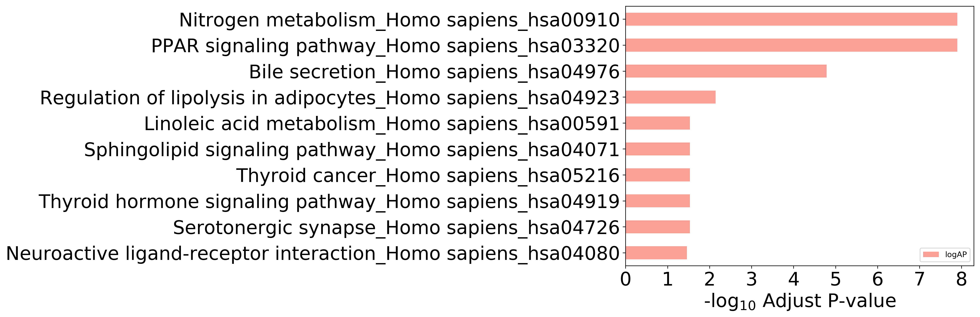Click the logAP legend label

[956, 255]
